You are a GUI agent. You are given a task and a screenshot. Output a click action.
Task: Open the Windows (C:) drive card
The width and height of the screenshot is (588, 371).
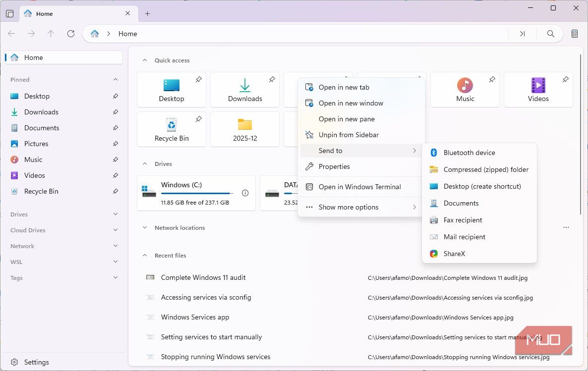coord(196,193)
